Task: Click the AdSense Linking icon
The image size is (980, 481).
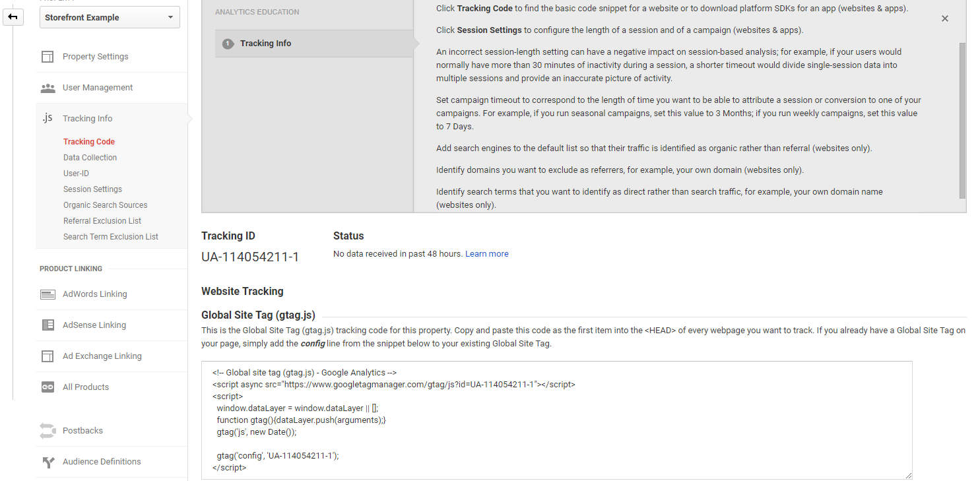Action: click(x=48, y=325)
